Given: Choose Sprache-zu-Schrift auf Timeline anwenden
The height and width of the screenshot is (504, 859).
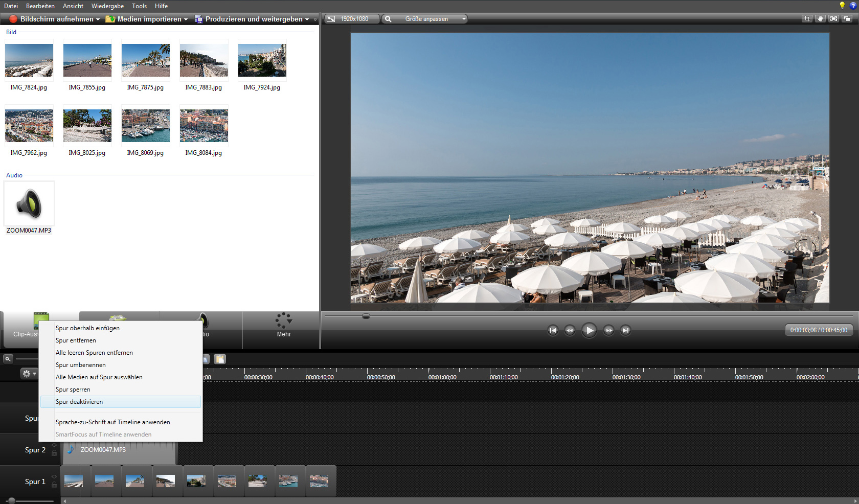Looking at the screenshot, I should 121,422.
